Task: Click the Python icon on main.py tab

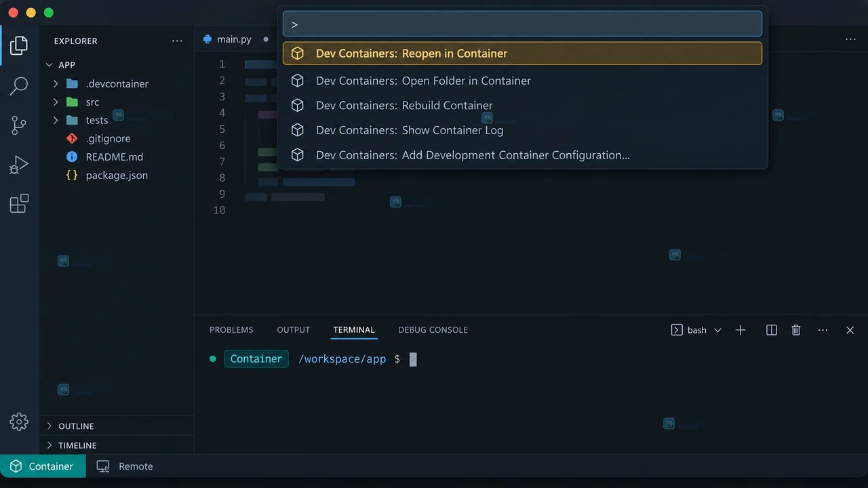Action: 208,39
